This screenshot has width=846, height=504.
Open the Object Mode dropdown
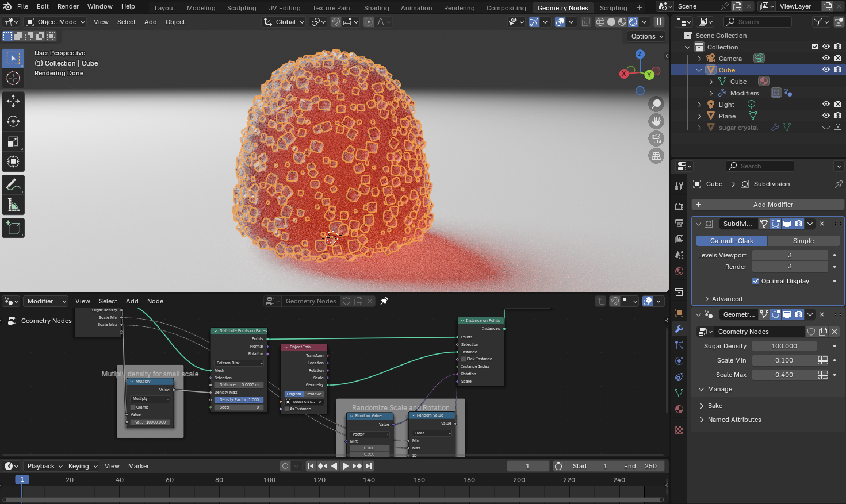click(55, 22)
